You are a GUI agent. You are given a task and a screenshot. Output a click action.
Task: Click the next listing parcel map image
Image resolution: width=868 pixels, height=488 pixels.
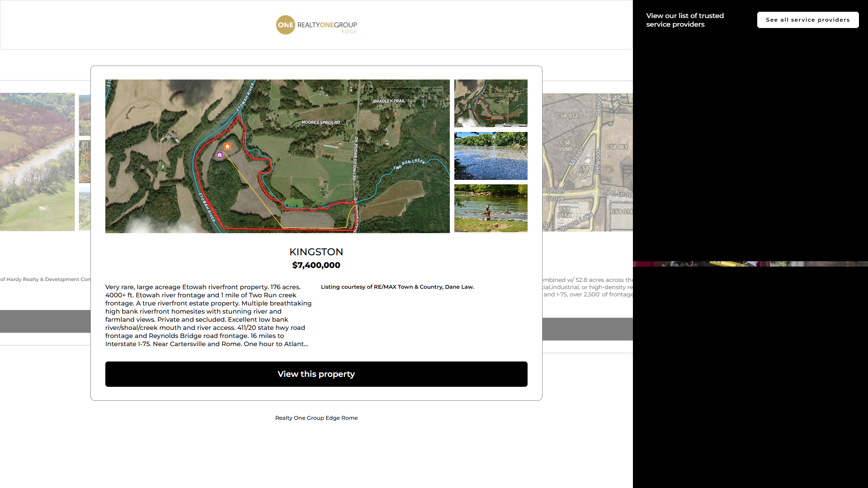[x=587, y=163]
